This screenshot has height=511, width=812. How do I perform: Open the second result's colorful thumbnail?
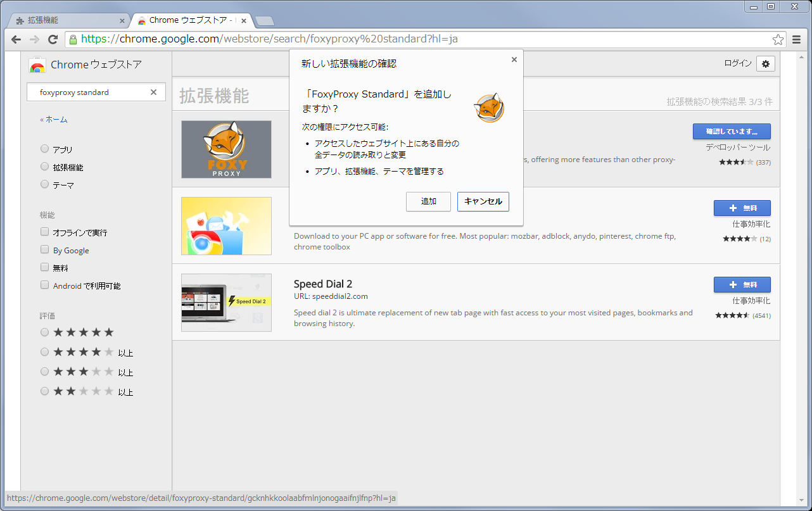[x=226, y=226]
